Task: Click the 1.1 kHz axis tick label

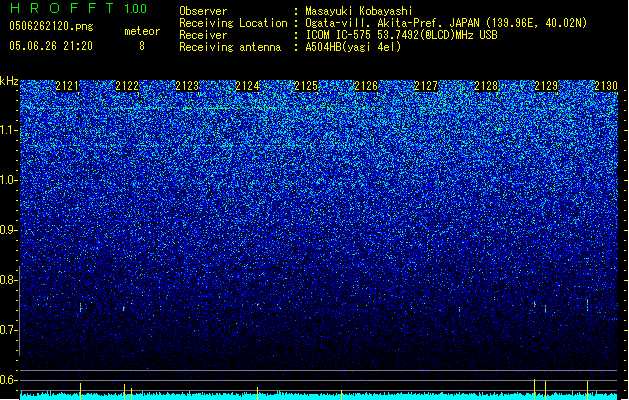Action: click(8, 130)
